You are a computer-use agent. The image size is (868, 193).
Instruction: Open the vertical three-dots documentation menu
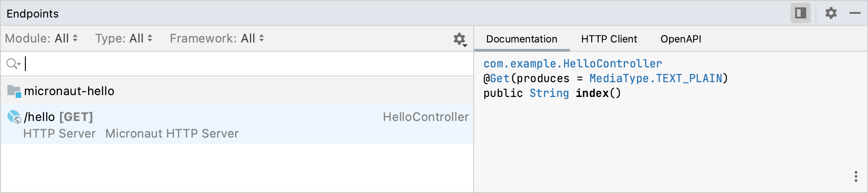[856, 176]
